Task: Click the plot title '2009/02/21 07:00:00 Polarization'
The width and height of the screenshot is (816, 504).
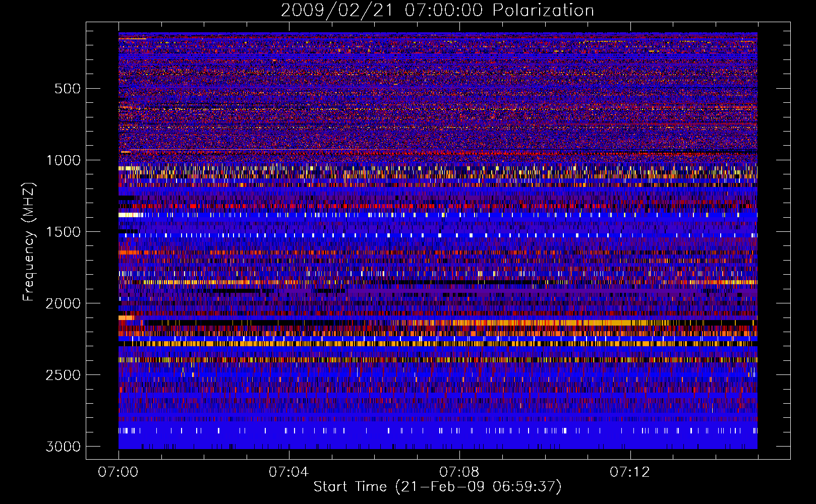Action: 437,10
